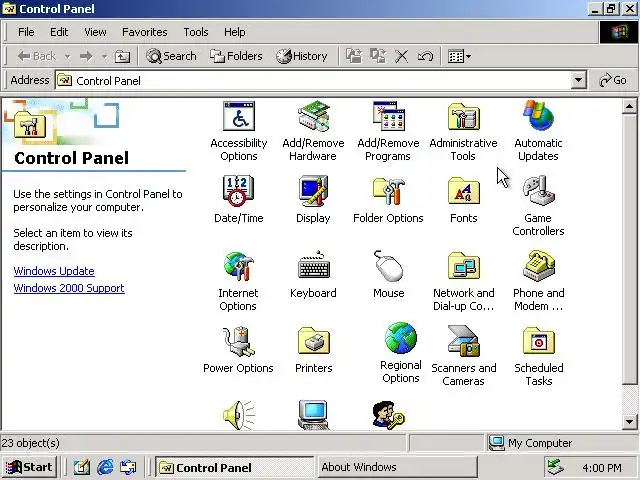Click the system tray network icon
The width and height of the screenshot is (640, 480).
[556, 467]
